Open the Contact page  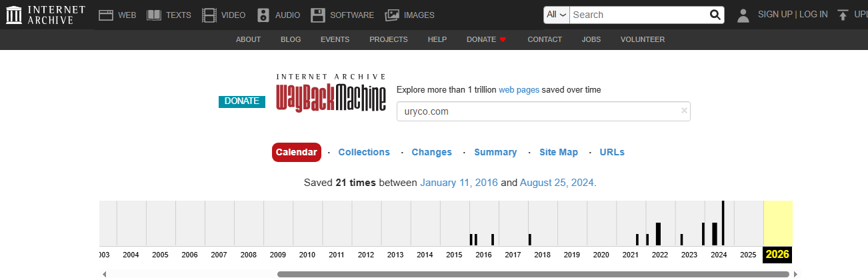click(x=545, y=39)
